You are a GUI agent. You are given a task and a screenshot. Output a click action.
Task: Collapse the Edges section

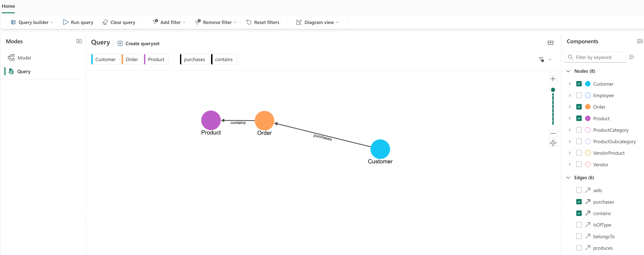pos(568,177)
